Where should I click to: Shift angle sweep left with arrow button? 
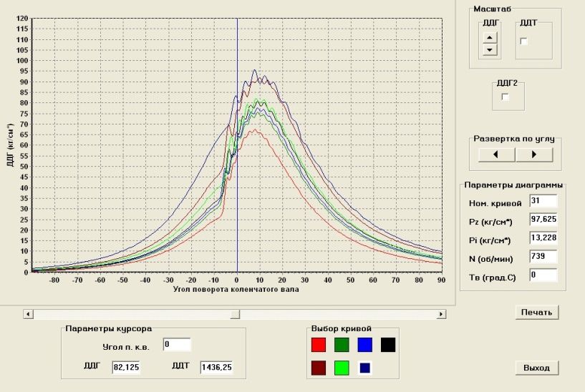click(x=493, y=154)
